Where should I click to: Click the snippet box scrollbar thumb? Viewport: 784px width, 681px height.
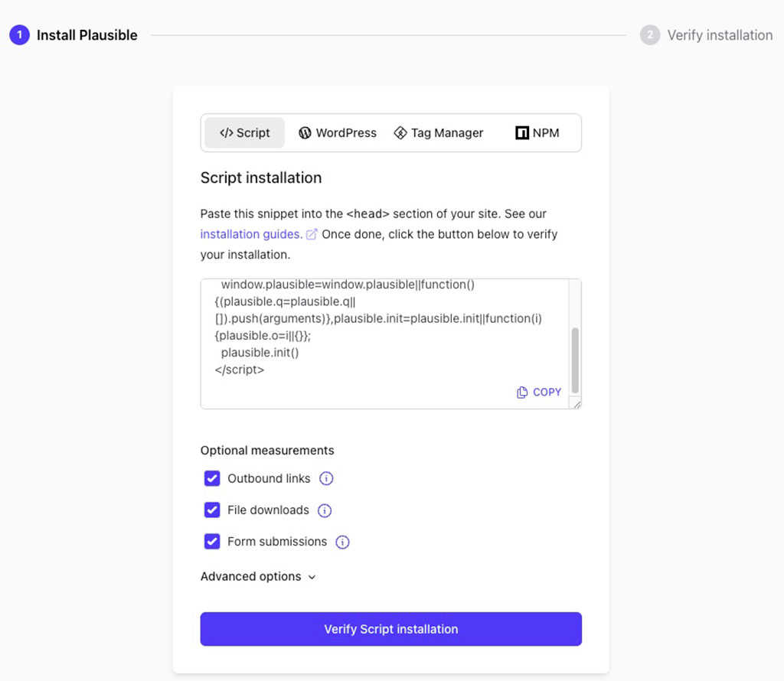575,360
